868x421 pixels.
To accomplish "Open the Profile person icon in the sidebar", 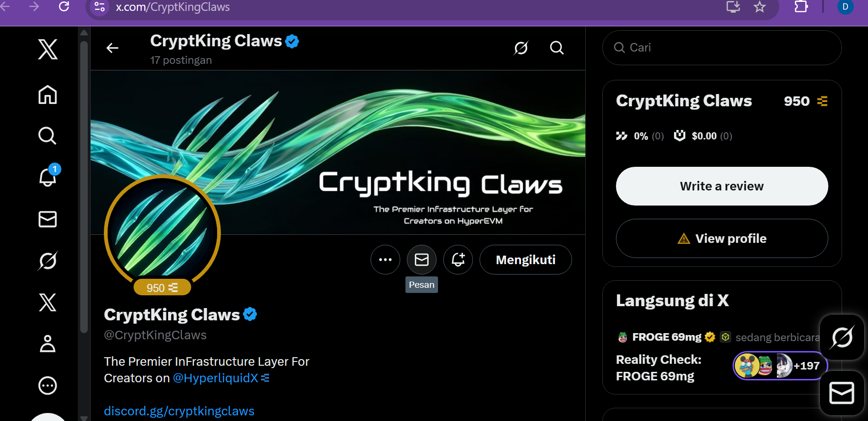I will [x=48, y=344].
